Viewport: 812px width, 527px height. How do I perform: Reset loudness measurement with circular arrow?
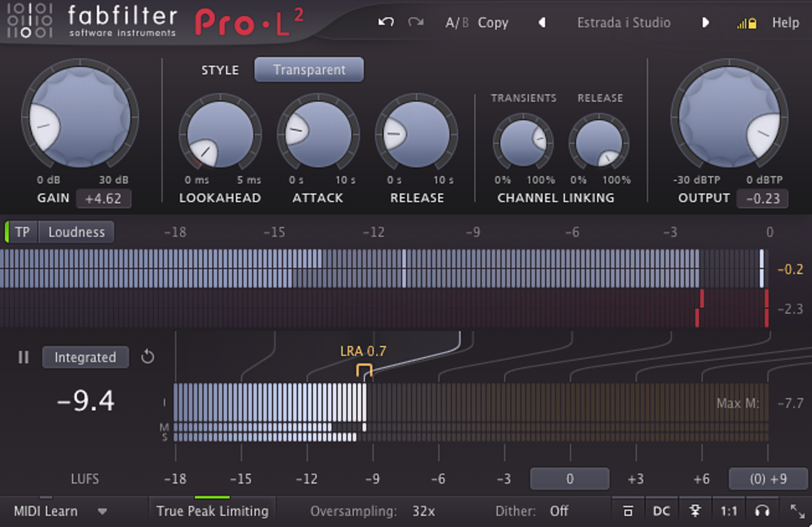148,357
